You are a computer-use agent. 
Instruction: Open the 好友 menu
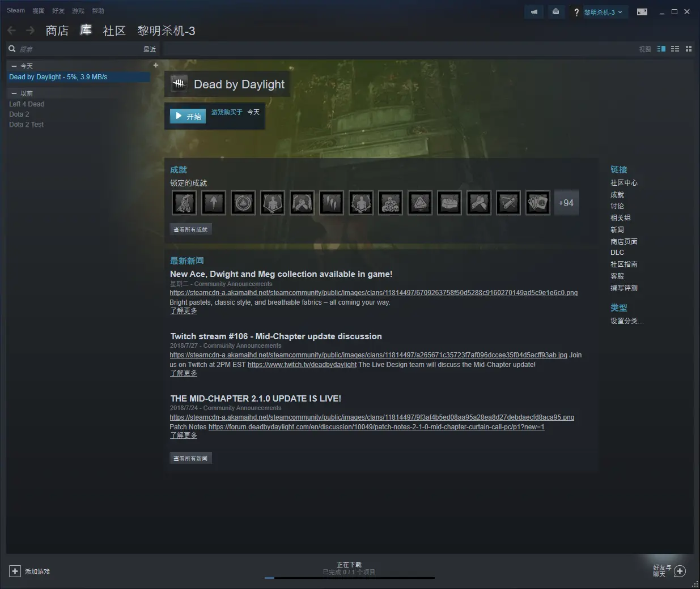click(x=58, y=11)
